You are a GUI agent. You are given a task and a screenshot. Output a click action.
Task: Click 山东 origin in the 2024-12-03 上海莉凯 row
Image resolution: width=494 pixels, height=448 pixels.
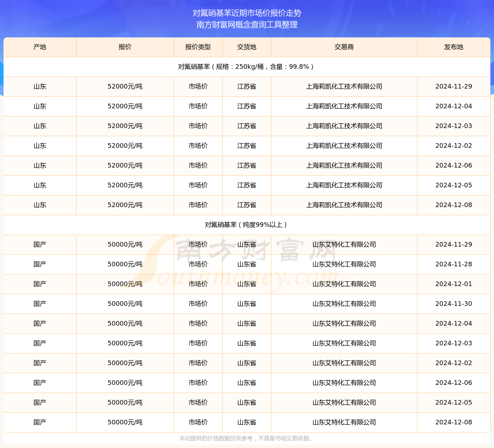40,126
